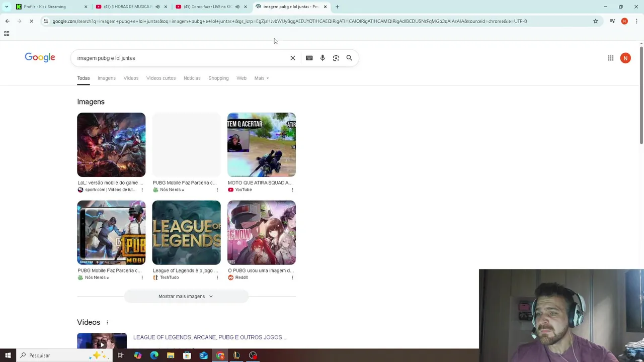
Task: Play the LEAGUE OF LEGENDS, ARCANE video thumbnail
Action: 102,341
